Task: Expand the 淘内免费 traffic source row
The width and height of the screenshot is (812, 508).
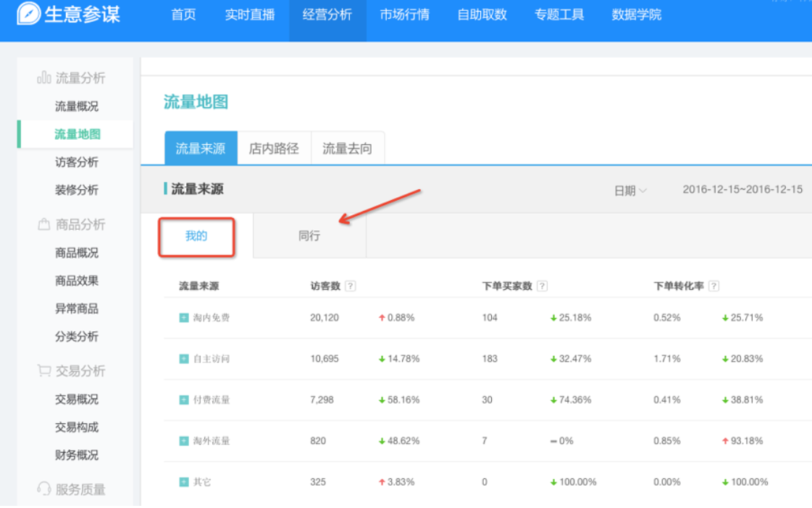Action: point(185,317)
